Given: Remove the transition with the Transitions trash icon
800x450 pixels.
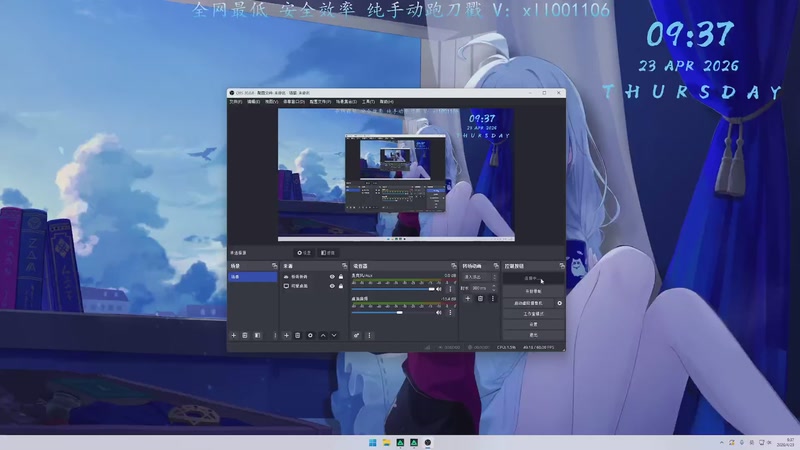Looking at the screenshot, I should pos(480,298).
